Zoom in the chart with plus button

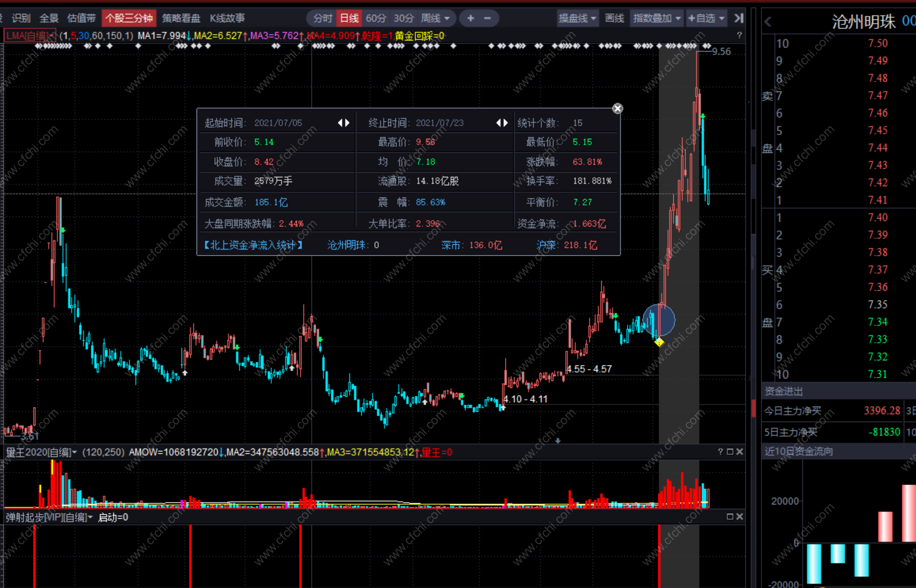tap(470, 18)
